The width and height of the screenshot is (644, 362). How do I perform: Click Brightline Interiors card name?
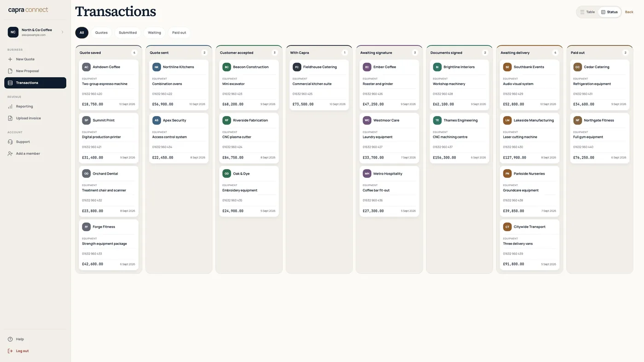tap(459, 67)
